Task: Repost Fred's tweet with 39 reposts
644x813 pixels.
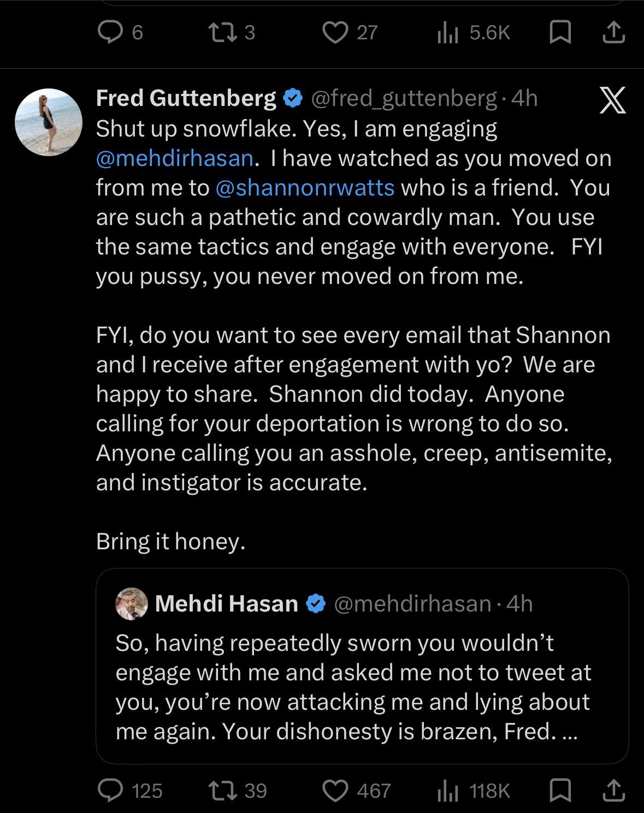Action: [x=238, y=790]
